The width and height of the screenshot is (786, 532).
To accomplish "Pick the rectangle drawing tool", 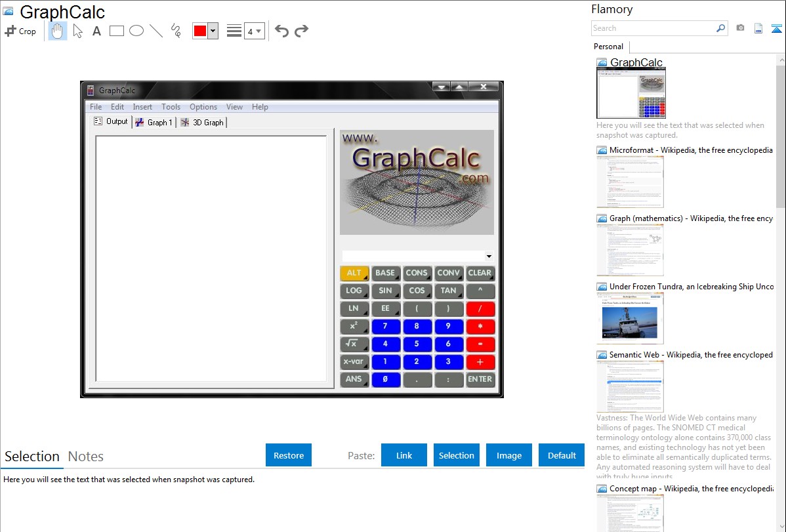I will [116, 31].
